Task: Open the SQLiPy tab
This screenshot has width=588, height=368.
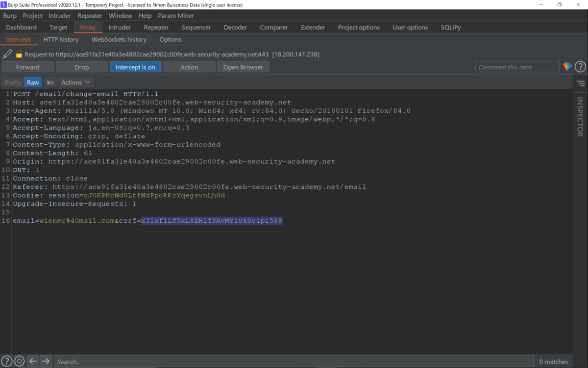Action: 451,27
